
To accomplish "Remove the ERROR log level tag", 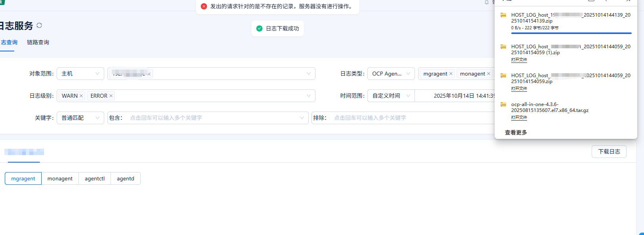I will coord(111,96).
